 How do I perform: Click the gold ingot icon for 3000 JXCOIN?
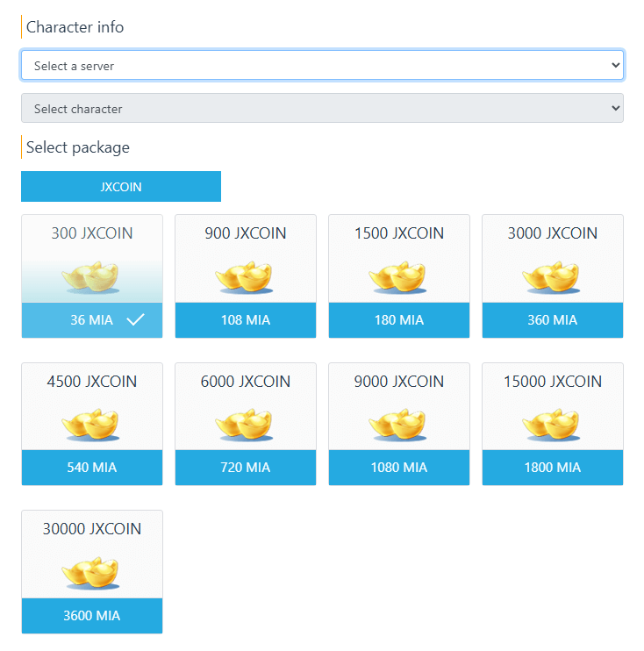tap(552, 277)
